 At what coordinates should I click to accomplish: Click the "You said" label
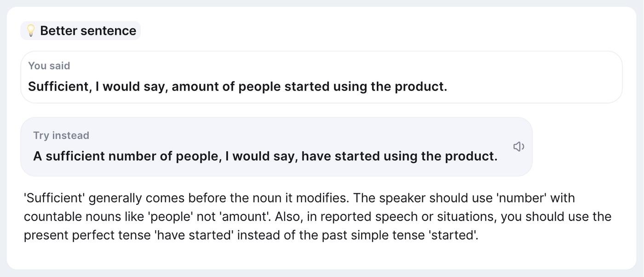point(49,66)
